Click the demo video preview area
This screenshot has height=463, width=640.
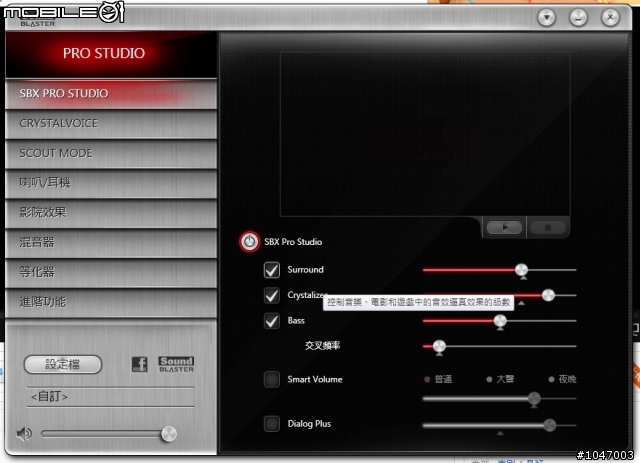click(425, 134)
